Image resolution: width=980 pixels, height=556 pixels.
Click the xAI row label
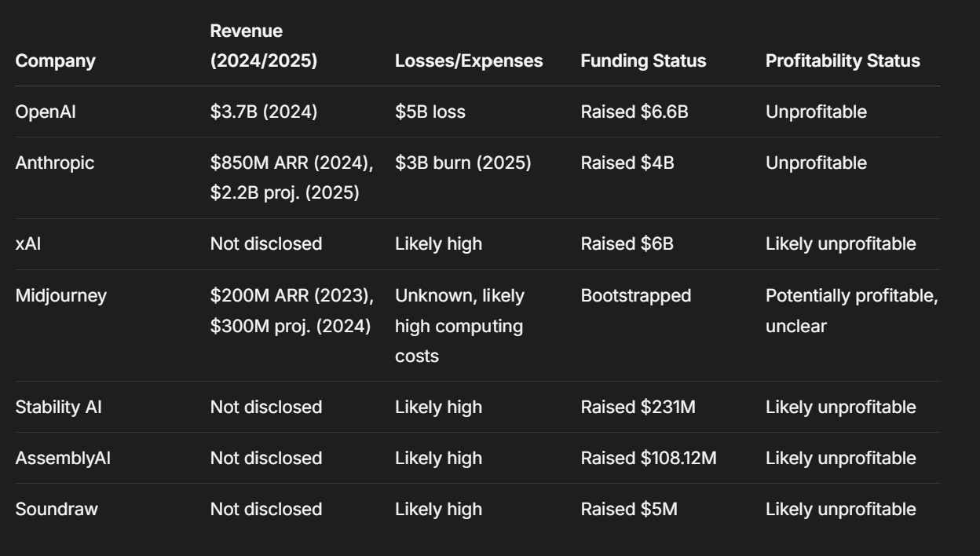[28, 243]
